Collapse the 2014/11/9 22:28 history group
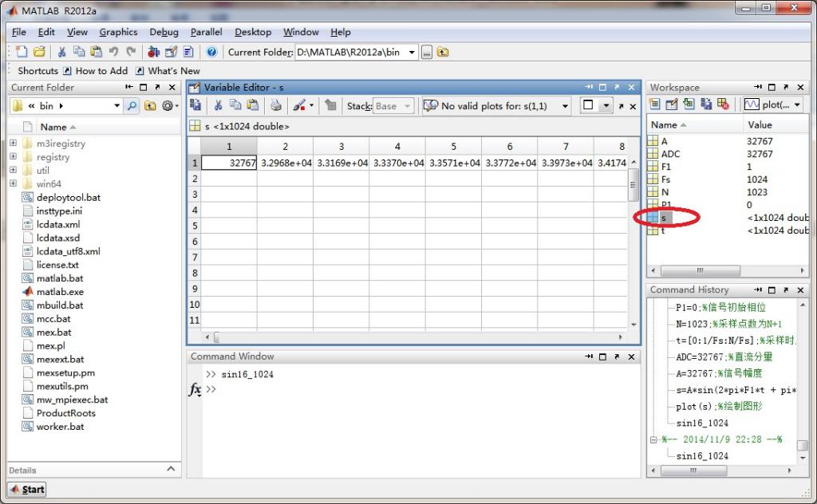This screenshot has width=817, height=504. 653,439
